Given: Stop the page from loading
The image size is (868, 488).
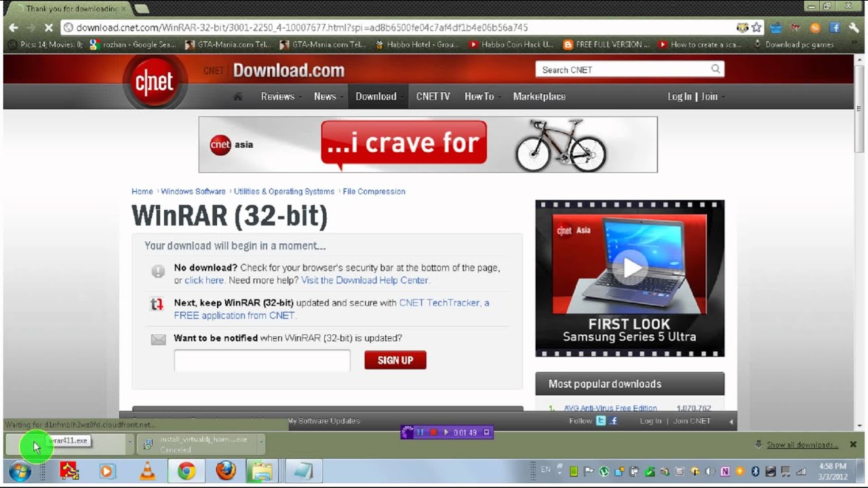Looking at the screenshot, I should [49, 28].
